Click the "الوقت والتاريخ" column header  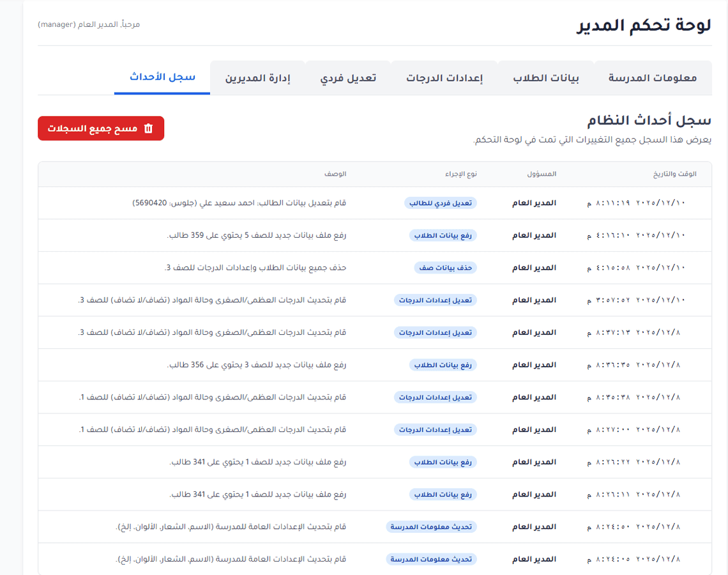(x=676, y=174)
